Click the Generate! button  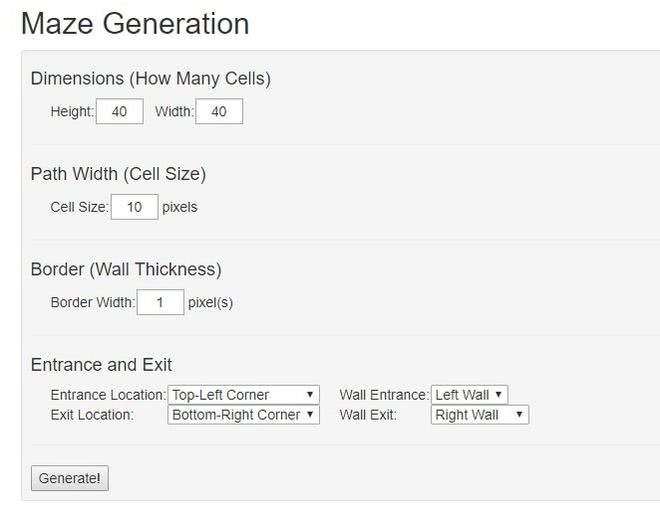click(x=70, y=478)
